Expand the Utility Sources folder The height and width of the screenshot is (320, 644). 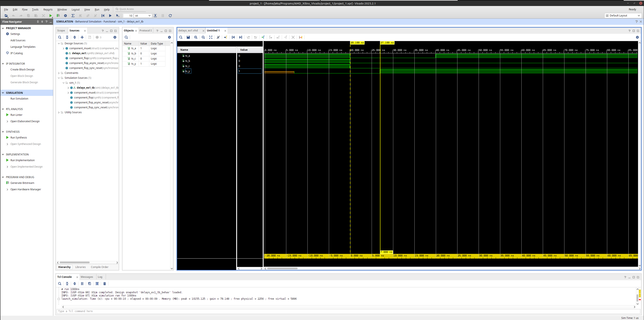pos(59,112)
